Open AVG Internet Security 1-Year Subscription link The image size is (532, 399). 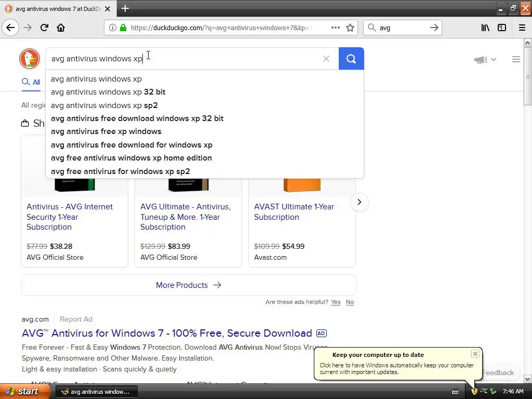click(x=70, y=217)
